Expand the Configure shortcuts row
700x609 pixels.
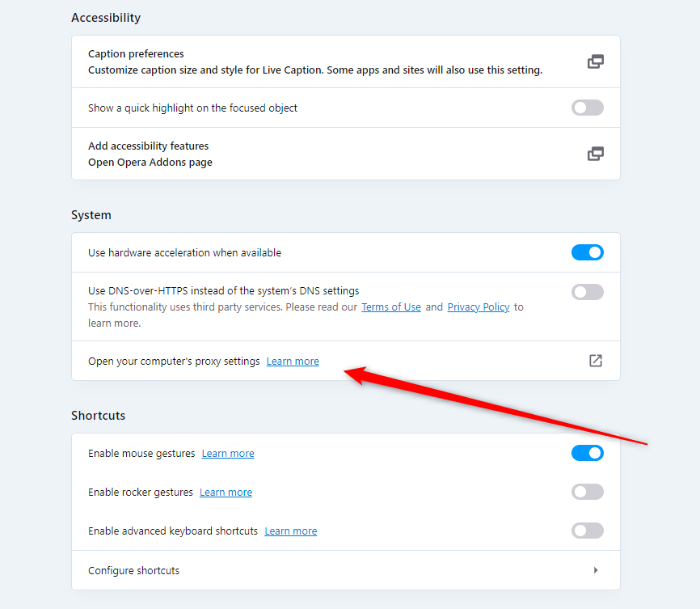tap(596, 570)
